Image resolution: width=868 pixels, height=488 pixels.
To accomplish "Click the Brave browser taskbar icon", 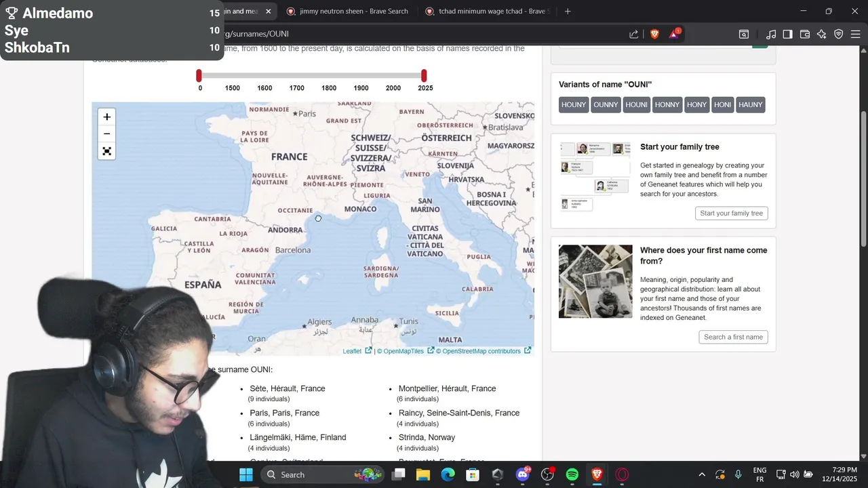I will [597, 474].
